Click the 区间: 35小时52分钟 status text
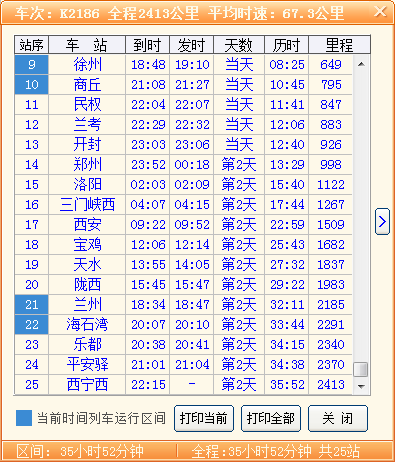This screenshot has width=395, height=462. 80,452
